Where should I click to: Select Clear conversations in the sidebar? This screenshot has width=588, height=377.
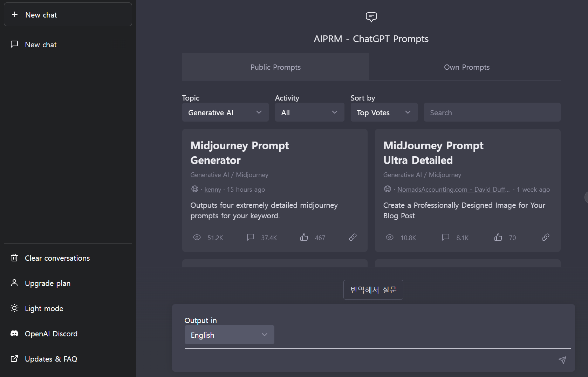tap(68, 258)
